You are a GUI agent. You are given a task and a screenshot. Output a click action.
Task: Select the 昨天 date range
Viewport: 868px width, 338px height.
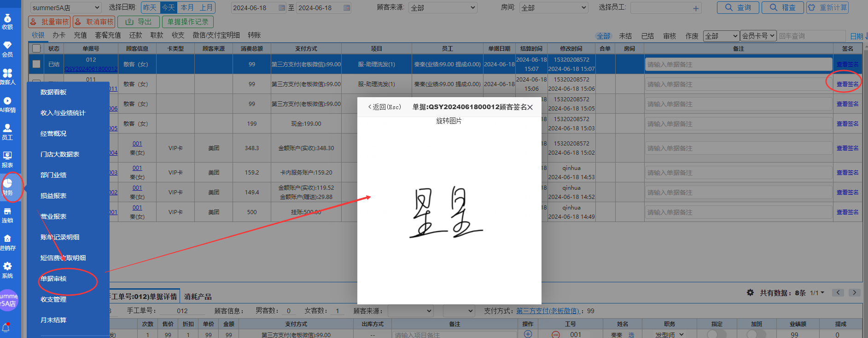(150, 8)
